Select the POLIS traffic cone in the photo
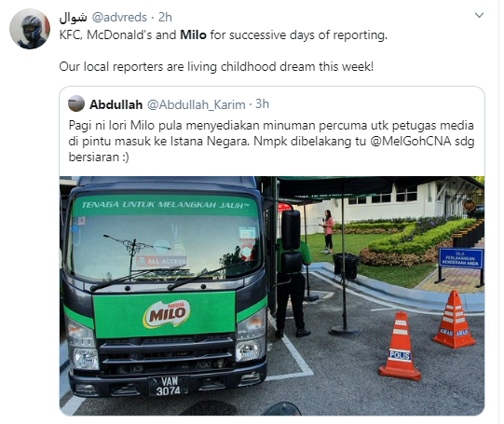 tap(400, 347)
